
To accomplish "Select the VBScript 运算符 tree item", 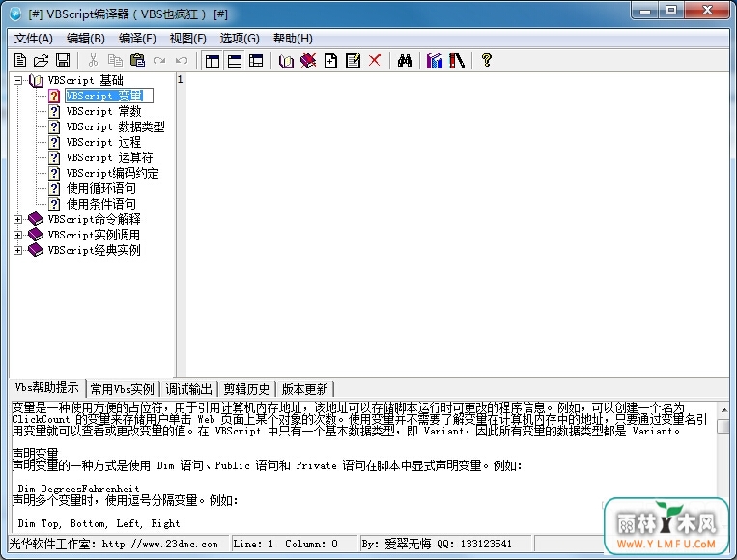I will point(109,157).
